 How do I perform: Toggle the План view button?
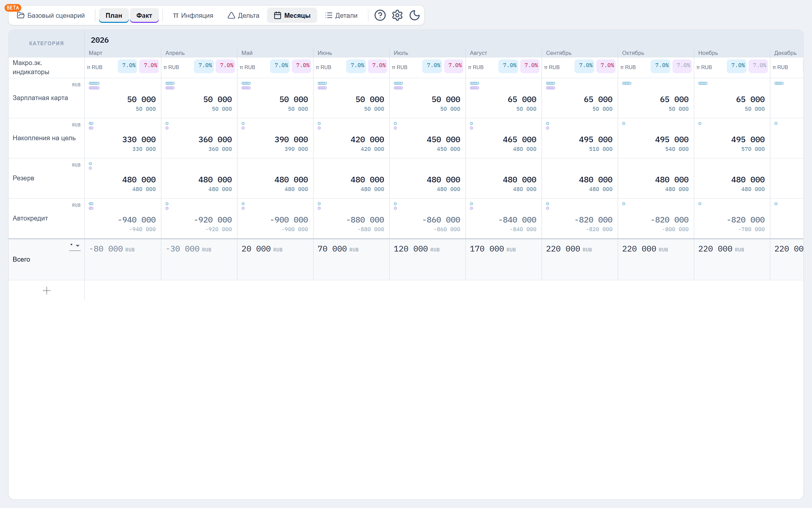[x=114, y=15]
